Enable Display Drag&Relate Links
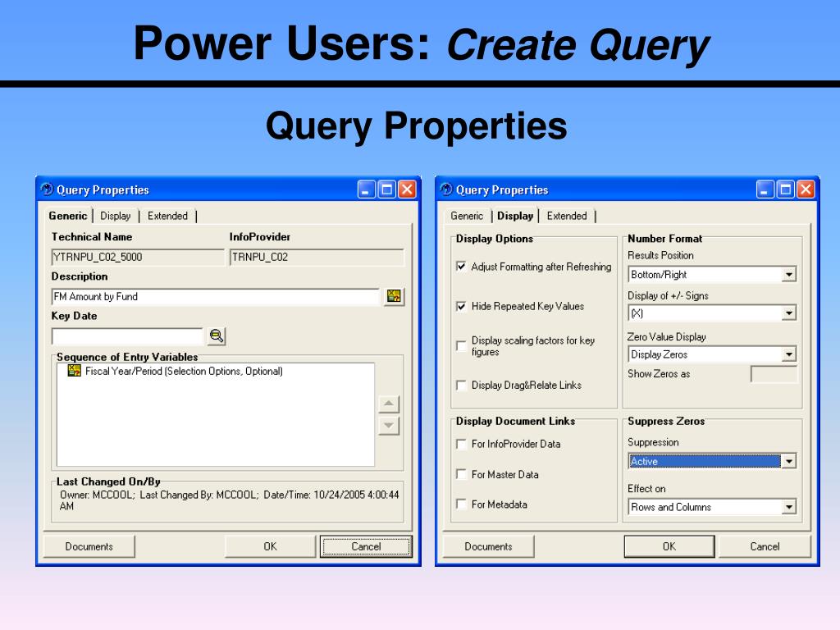 [461, 386]
